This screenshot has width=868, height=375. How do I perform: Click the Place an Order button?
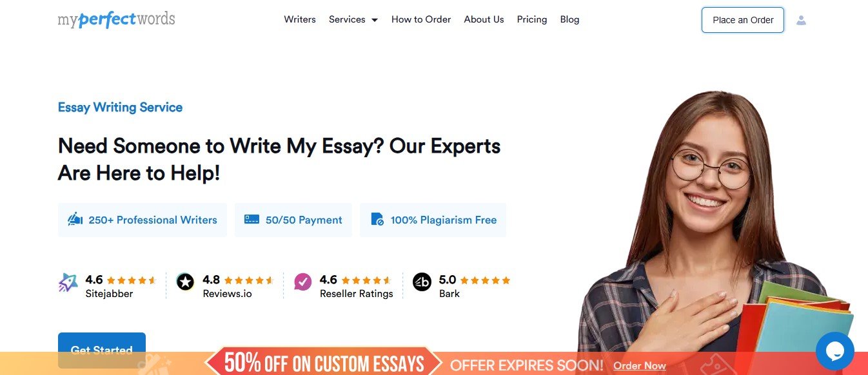pos(743,20)
